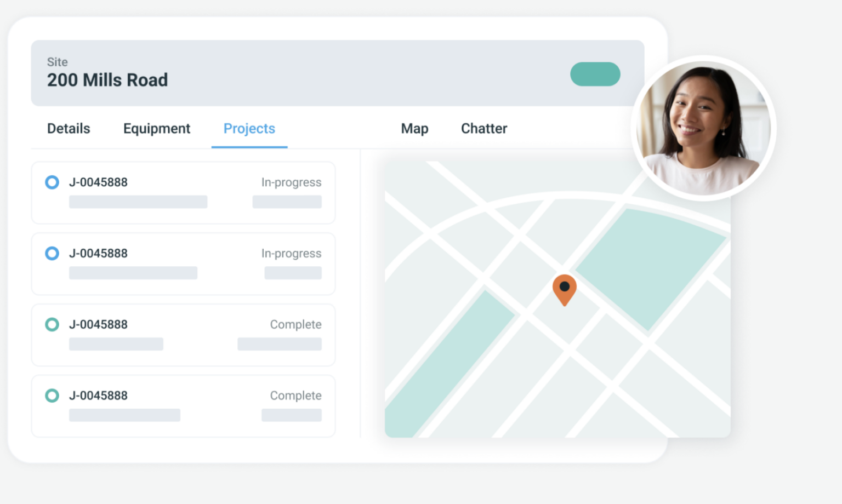The image size is (842, 504).
Task: Click the teal circle icon on last Complete project
Action: coord(52,396)
